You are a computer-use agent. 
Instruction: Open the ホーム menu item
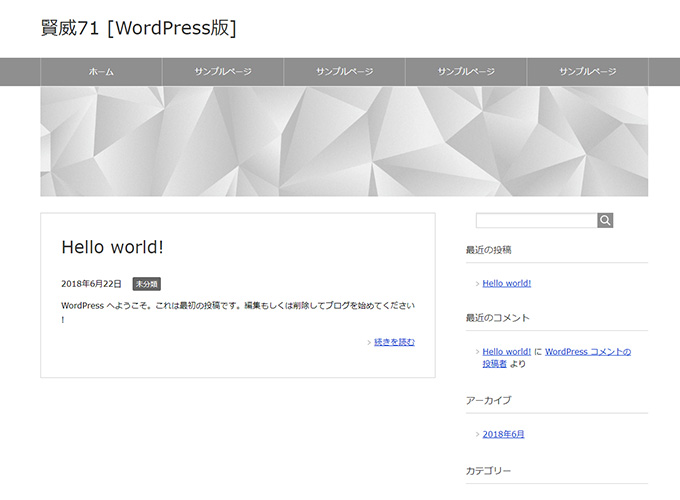point(101,72)
